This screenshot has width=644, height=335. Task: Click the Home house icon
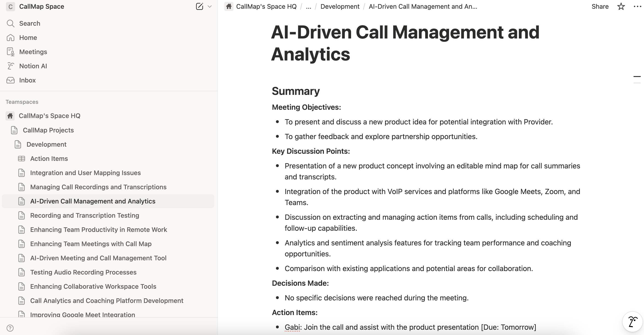(x=11, y=38)
